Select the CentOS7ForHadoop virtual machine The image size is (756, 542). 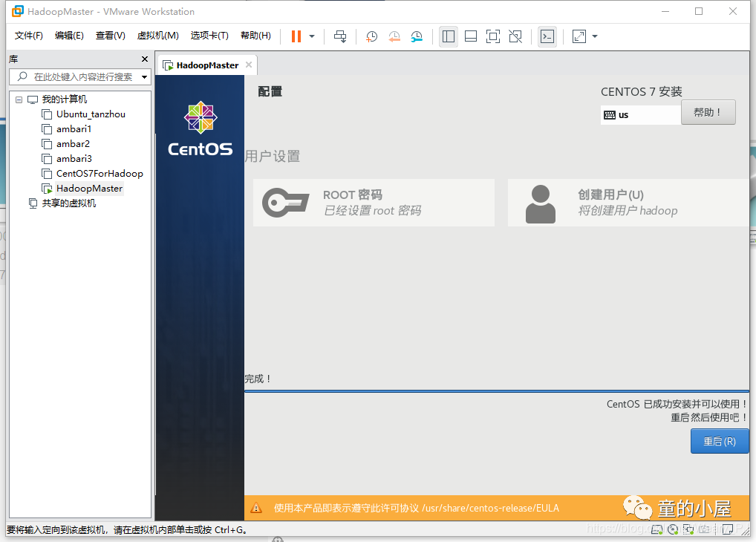click(x=100, y=174)
